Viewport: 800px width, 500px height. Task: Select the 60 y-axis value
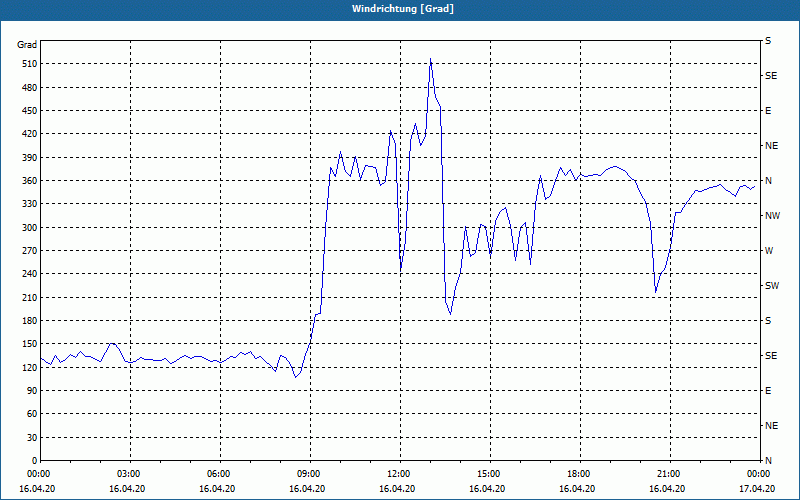pyautogui.click(x=32, y=414)
